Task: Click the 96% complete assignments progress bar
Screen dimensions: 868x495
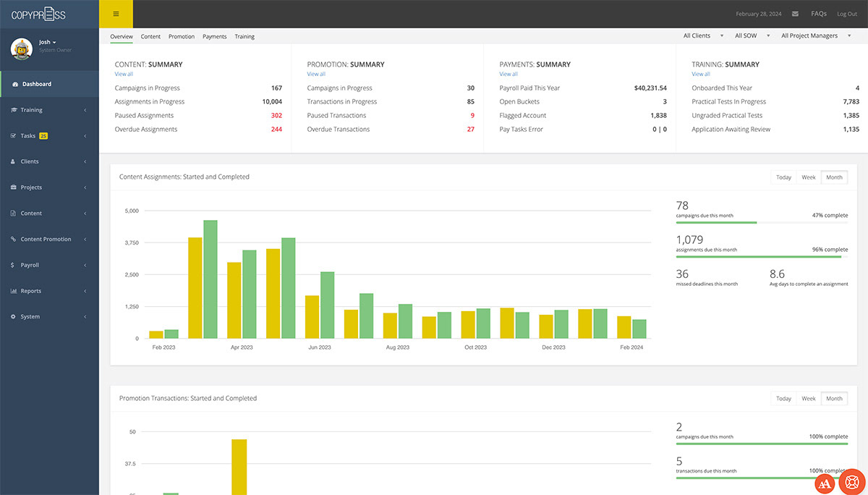Action: pyautogui.click(x=762, y=256)
